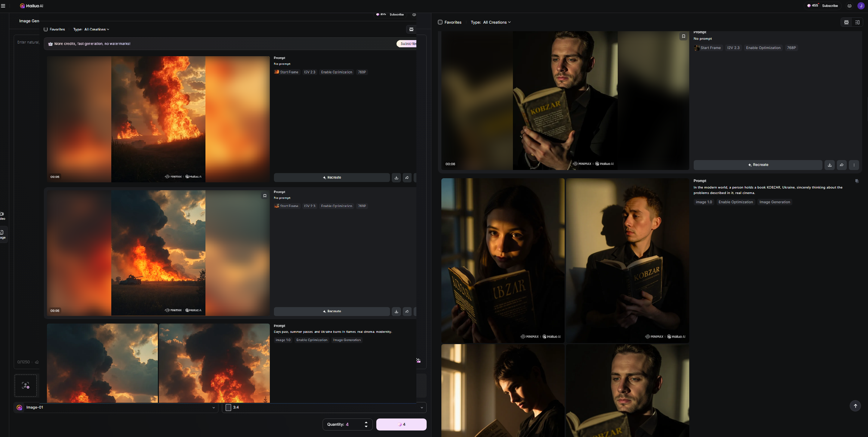Select Image tab in left sidebar

(3, 234)
